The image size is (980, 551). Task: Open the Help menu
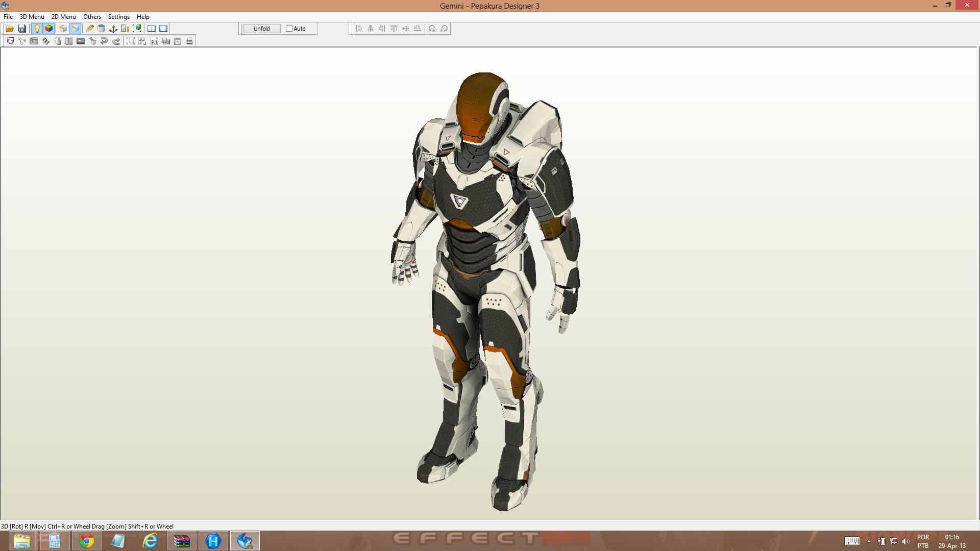click(143, 17)
